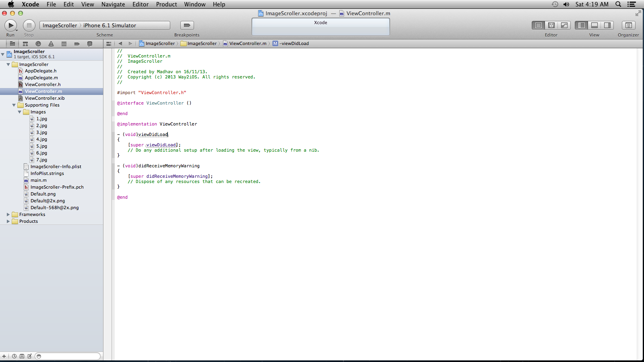Collapse the Images folder
The image size is (644, 362).
pos(19,112)
